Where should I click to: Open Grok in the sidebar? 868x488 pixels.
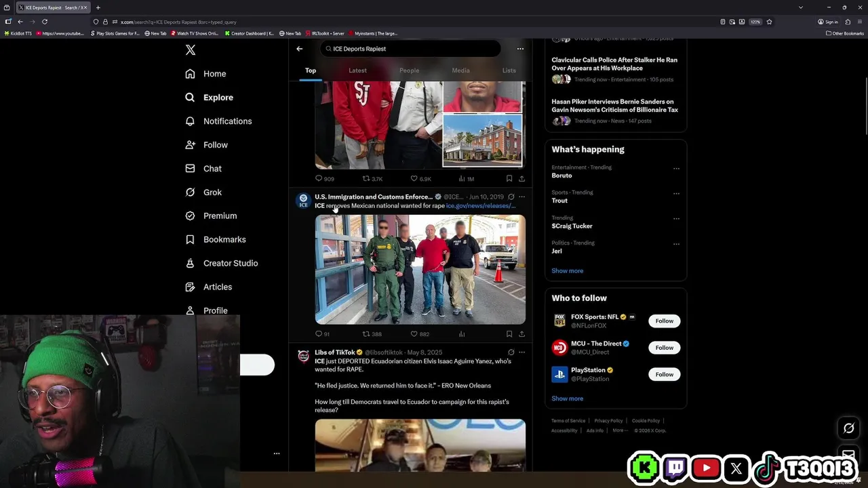(x=203, y=192)
